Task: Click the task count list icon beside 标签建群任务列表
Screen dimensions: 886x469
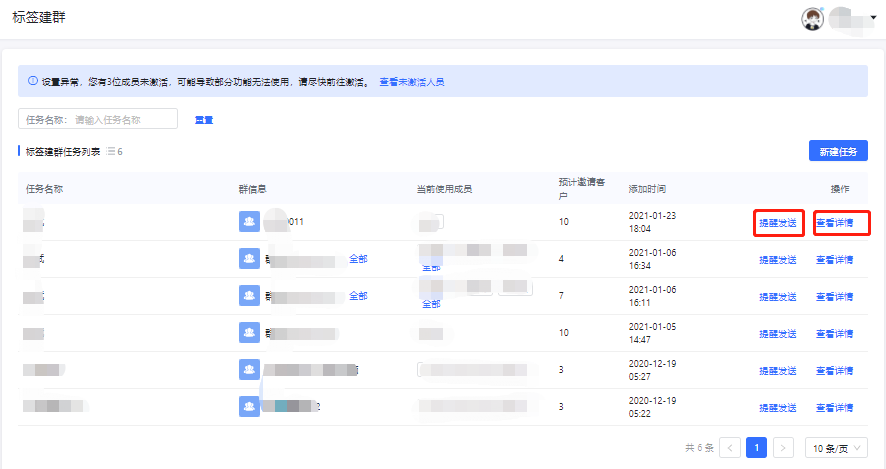Action: (111, 152)
